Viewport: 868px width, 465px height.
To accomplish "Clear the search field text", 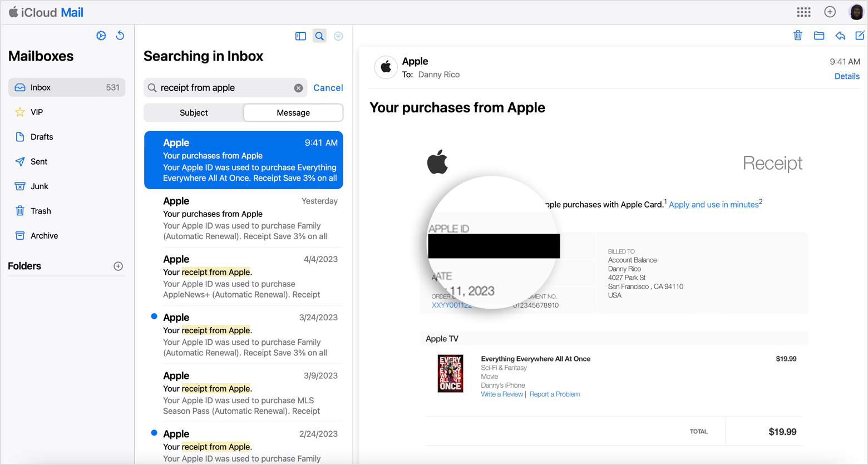I will pos(299,88).
